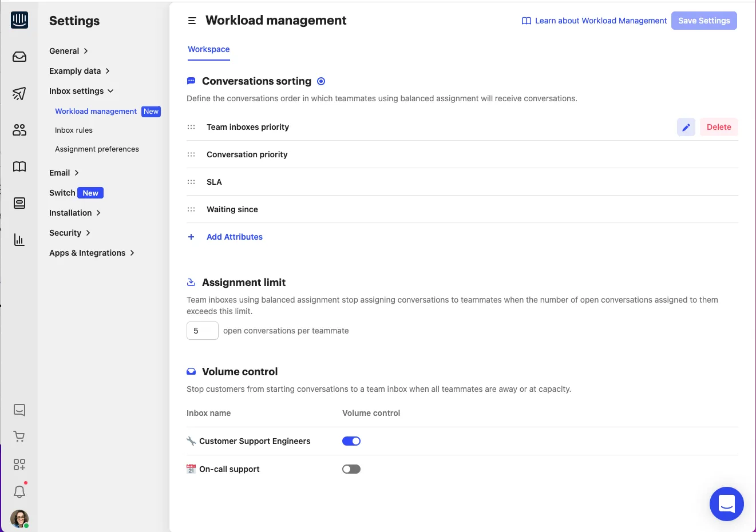The height and width of the screenshot is (532, 756).
Task: Expand the Examply data section
Action: 80,71
